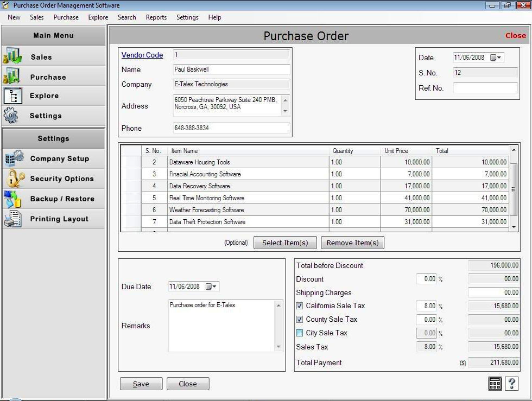Image resolution: width=532 pixels, height=401 pixels.
Task: Click the Settings gear icon in Main Menu
Action: click(11, 116)
